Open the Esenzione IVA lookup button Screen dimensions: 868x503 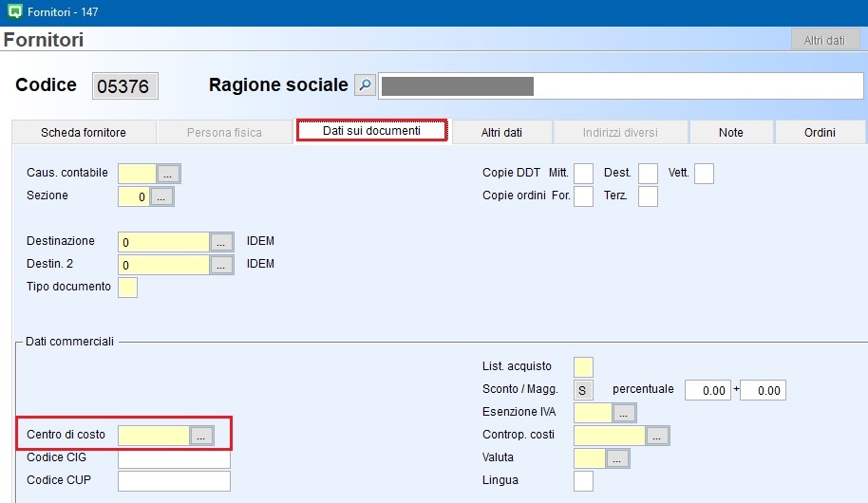click(624, 413)
